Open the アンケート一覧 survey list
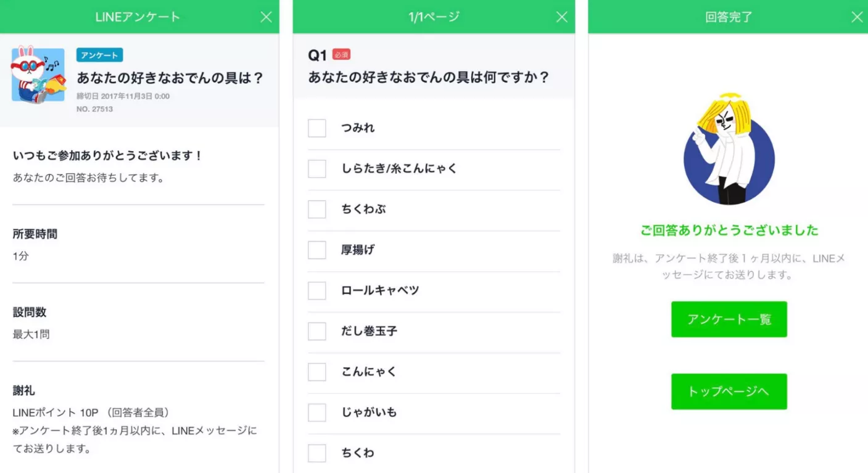Screen dimensions: 868x473 pyautogui.click(x=729, y=319)
